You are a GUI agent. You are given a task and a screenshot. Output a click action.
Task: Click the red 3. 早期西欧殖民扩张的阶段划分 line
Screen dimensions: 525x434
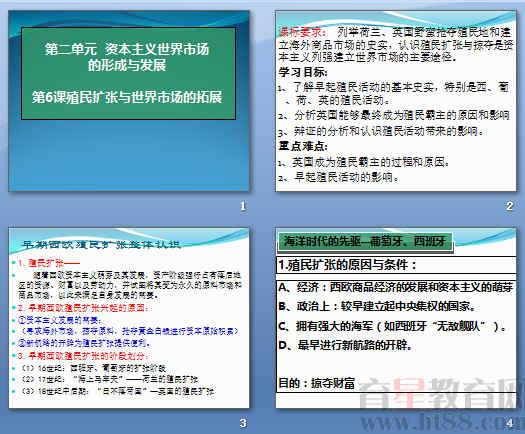83,355
